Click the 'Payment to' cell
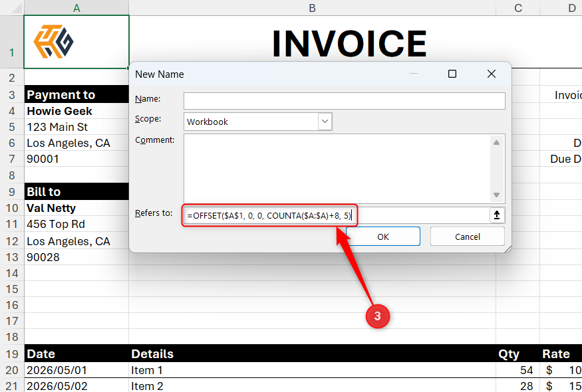The width and height of the screenshot is (582, 392). (76, 95)
